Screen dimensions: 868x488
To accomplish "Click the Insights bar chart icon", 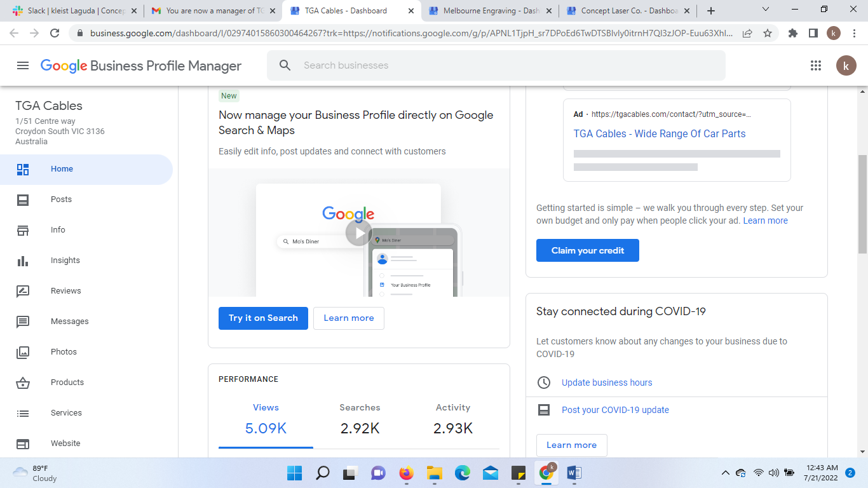I will (23, 261).
